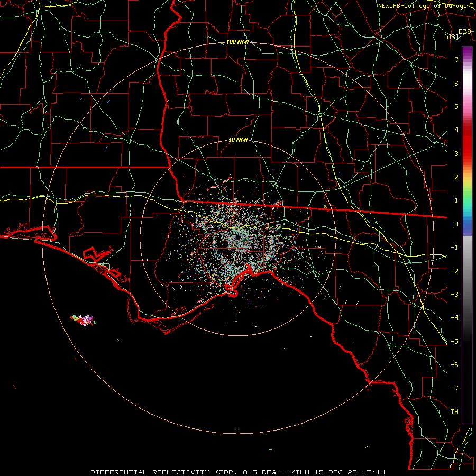Click the "7" value on the color scale
The image size is (476, 476).
tap(456, 59)
